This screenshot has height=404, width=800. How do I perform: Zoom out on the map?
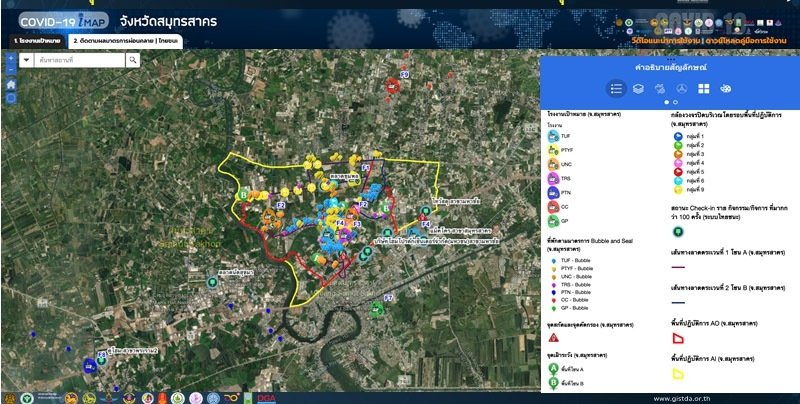[x=11, y=70]
